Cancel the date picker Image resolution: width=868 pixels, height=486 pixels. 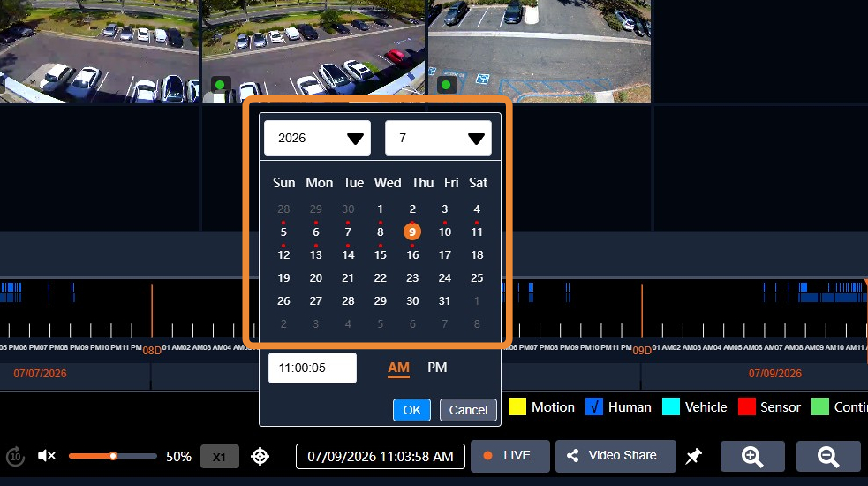point(468,410)
